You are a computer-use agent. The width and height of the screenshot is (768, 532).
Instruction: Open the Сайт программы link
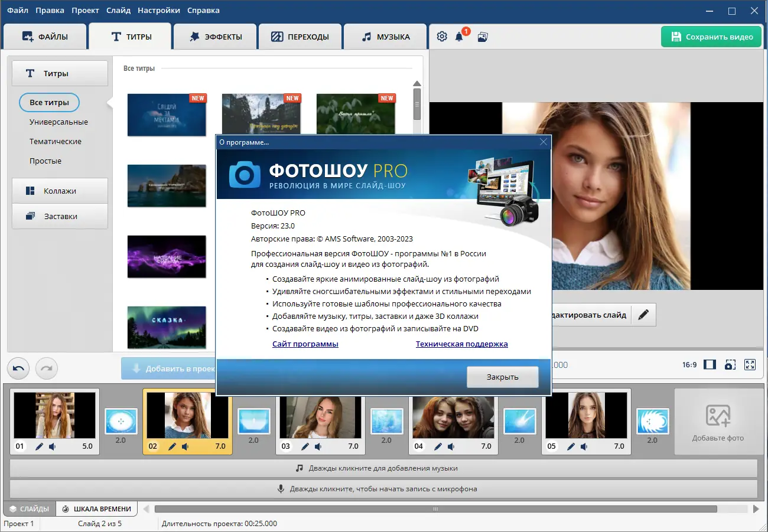coord(305,344)
